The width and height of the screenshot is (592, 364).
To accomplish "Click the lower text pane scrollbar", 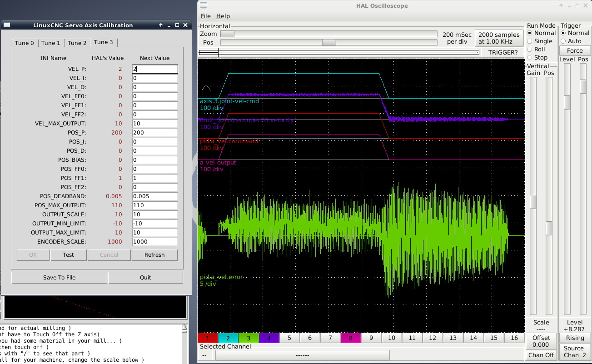I will point(184,344).
